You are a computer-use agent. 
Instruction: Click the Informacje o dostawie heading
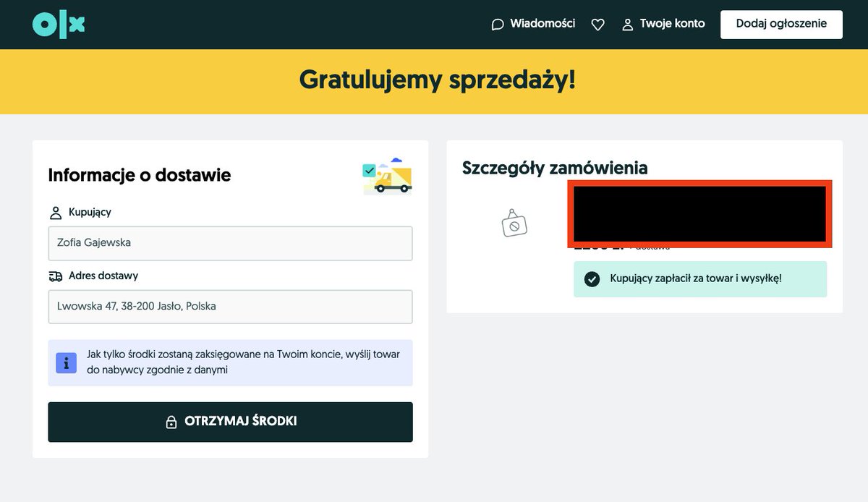(x=140, y=175)
